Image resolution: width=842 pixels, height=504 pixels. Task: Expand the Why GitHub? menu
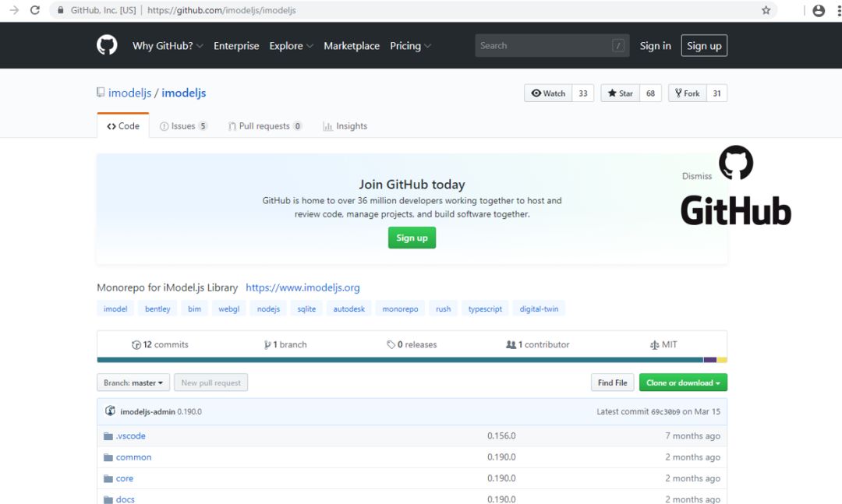coord(168,46)
